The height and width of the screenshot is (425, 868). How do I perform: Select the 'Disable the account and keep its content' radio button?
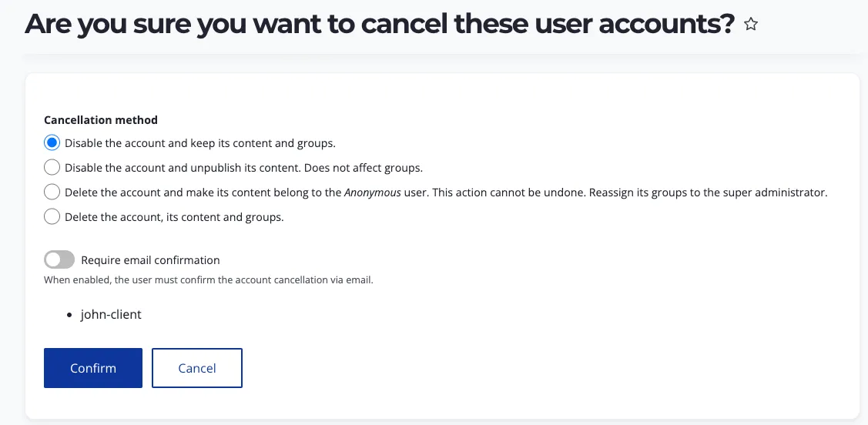(x=52, y=143)
